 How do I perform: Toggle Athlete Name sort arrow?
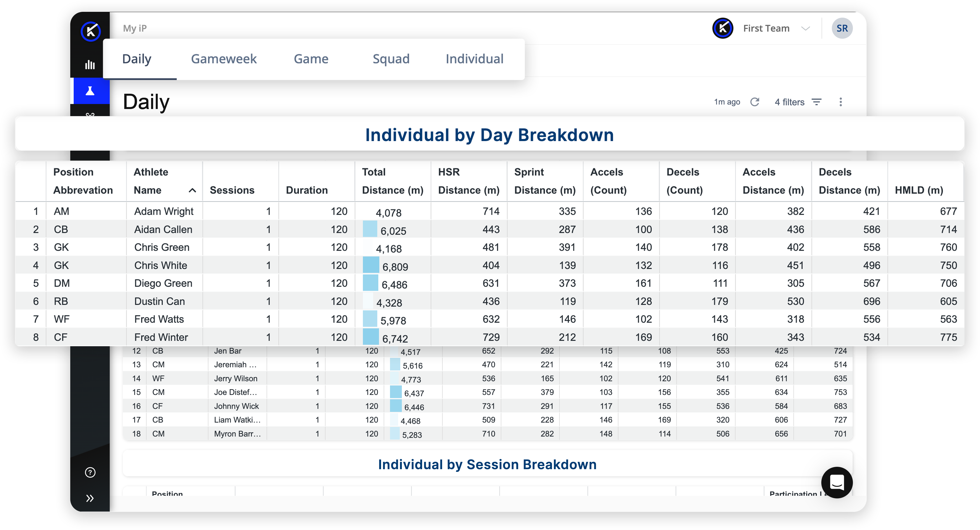[x=193, y=190]
